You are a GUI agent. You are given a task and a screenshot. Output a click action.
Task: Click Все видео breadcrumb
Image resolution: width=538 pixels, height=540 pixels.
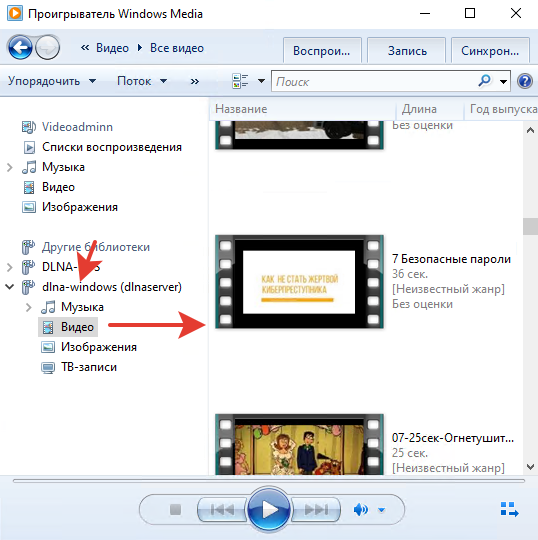coord(177,48)
